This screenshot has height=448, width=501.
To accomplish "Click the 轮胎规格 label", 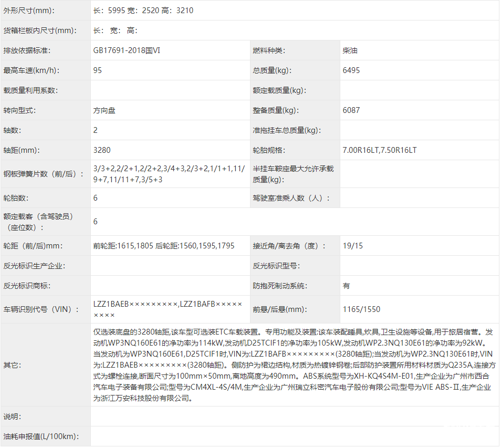I will point(269,150).
